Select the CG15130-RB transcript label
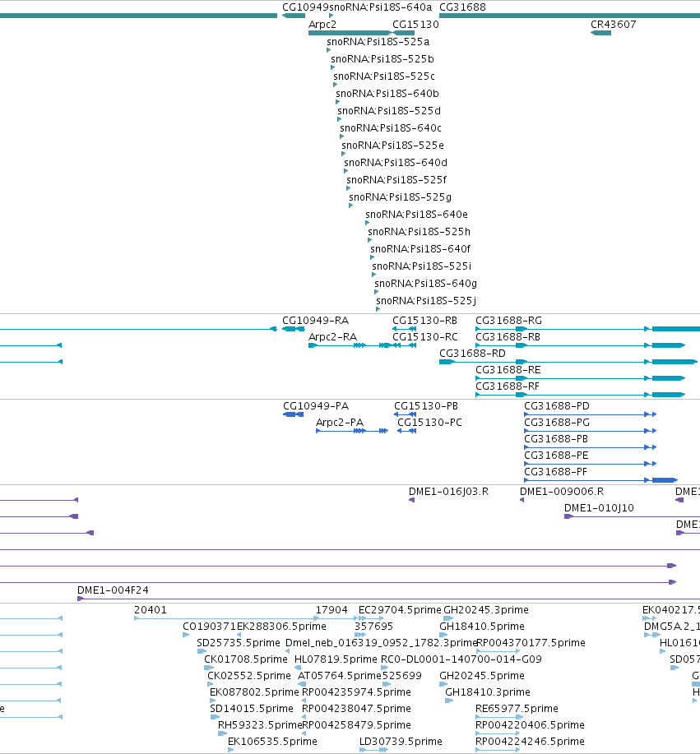The height and width of the screenshot is (754, 700). [424, 321]
